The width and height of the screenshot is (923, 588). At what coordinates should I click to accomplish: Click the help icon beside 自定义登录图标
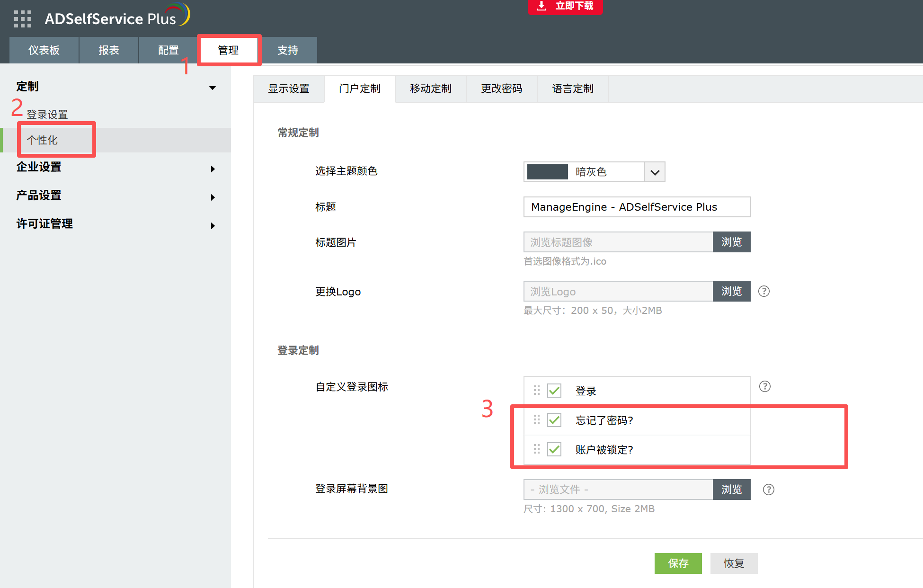[x=764, y=386]
